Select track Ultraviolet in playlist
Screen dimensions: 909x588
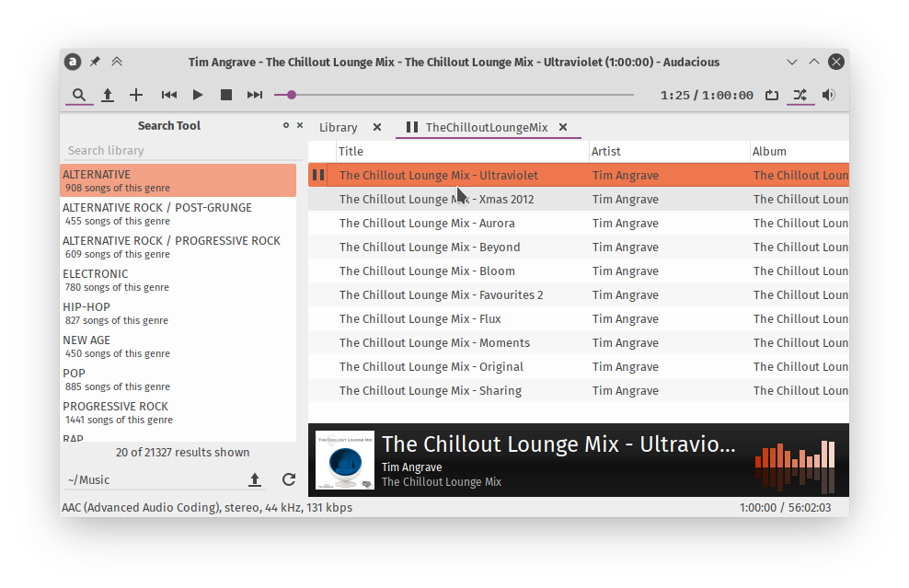(x=579, y=175)
